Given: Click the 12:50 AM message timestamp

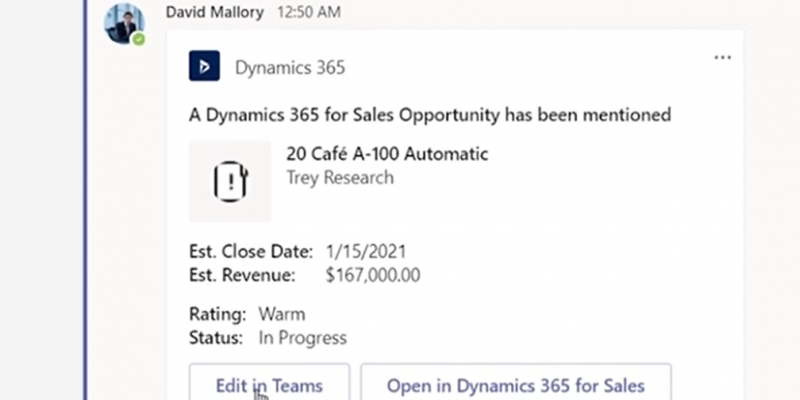Looking at the screenshot, I should click(309, 12).
